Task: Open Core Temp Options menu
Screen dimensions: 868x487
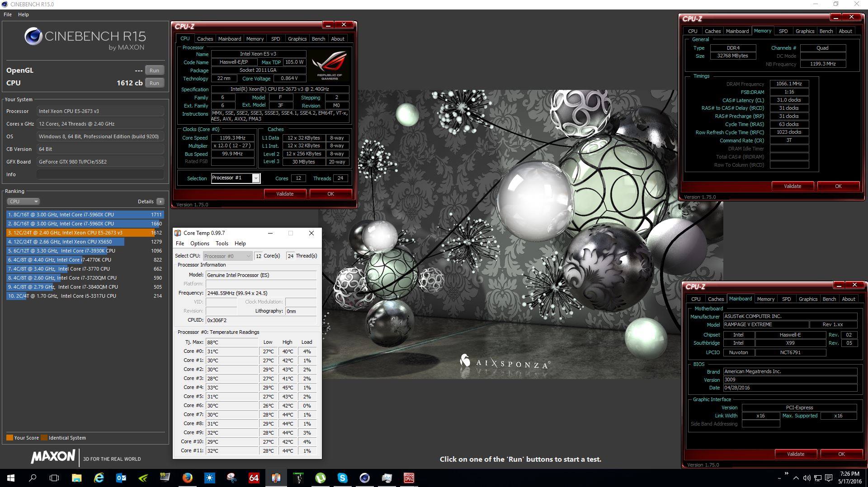Action: pos(200,243)
